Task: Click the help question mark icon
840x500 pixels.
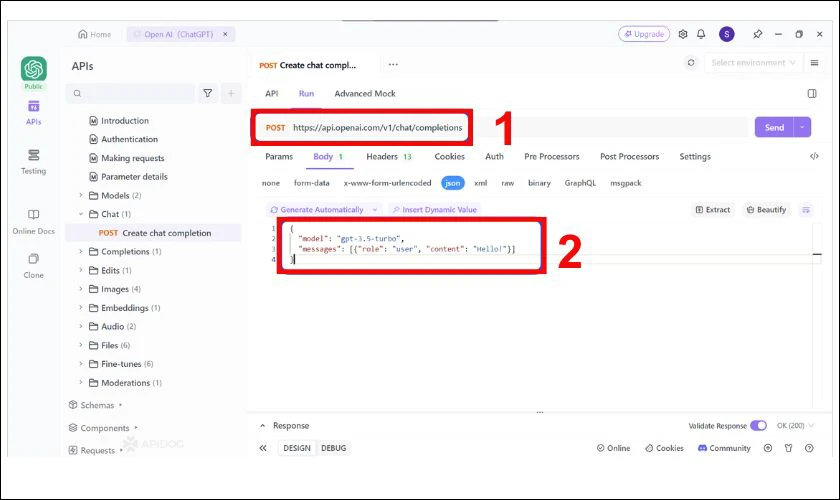Action: 809,448
